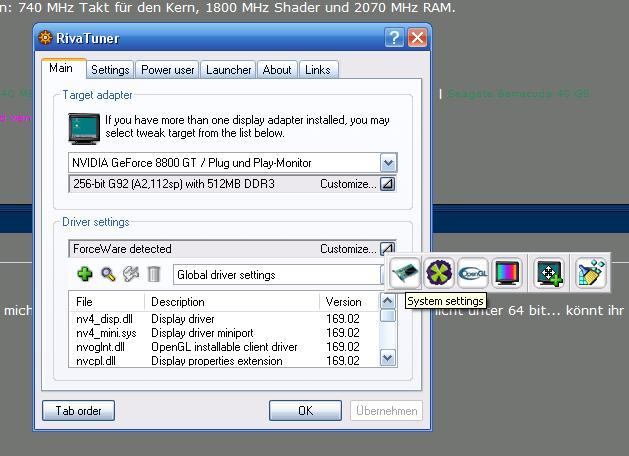The height and width of the screenshot is (456, 629).
Task: Click the desktop overlay settings icon
Action: point(549,273)
